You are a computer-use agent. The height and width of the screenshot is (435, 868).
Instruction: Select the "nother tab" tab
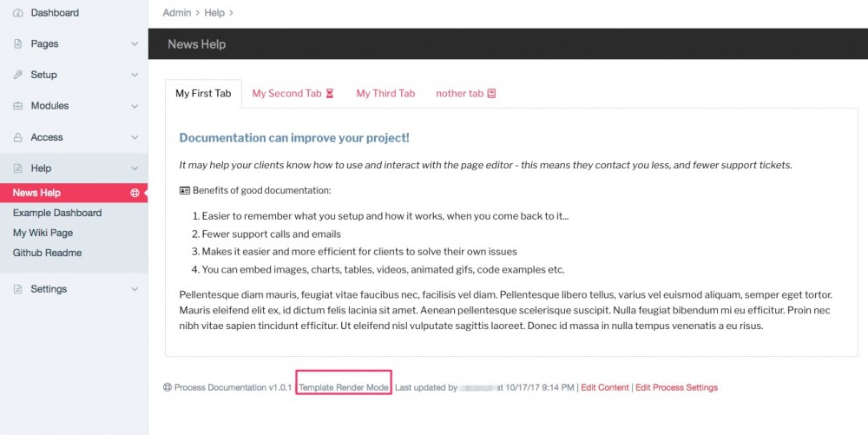(465, 94)
